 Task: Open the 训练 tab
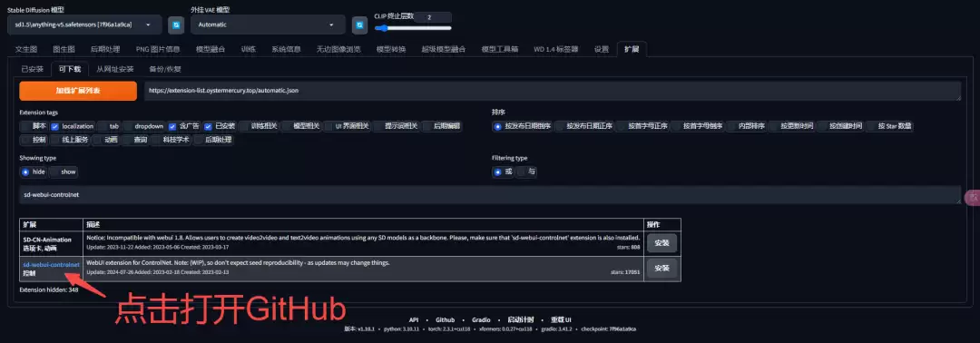248,49
